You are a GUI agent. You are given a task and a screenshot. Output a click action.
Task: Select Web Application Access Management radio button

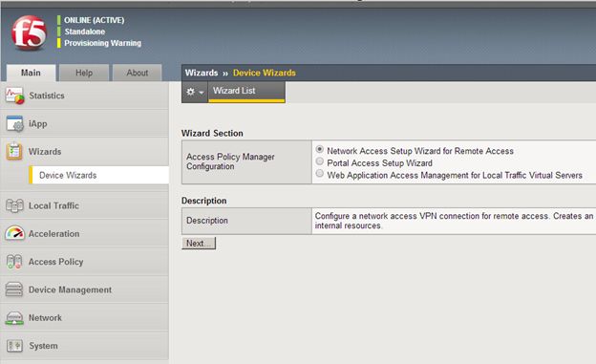[320, 174]
